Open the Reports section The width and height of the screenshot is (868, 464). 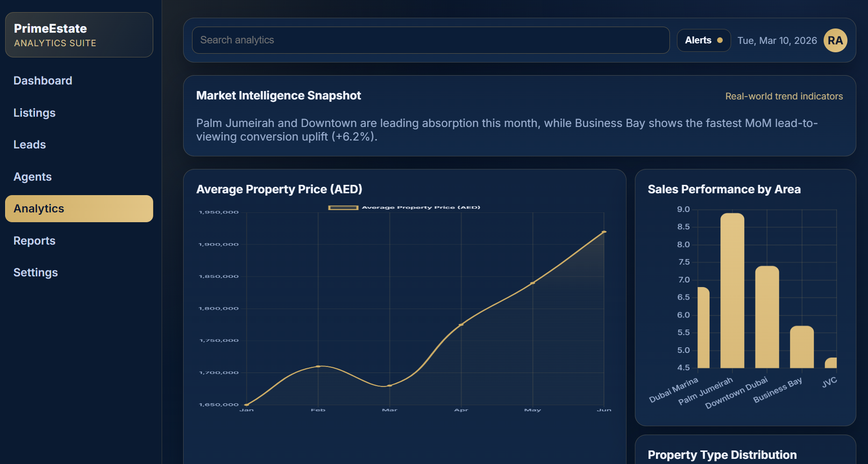(34, 240)
